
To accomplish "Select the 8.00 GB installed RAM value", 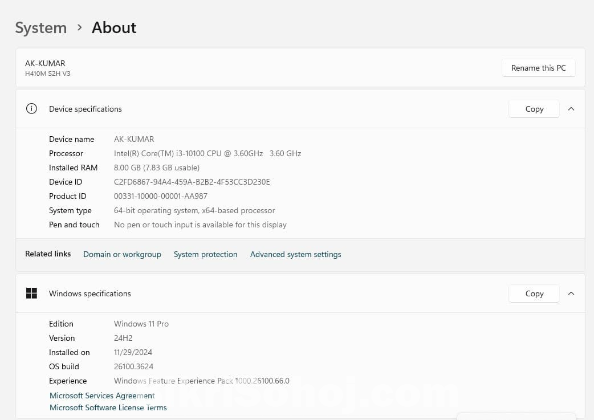I will (156, 167).
